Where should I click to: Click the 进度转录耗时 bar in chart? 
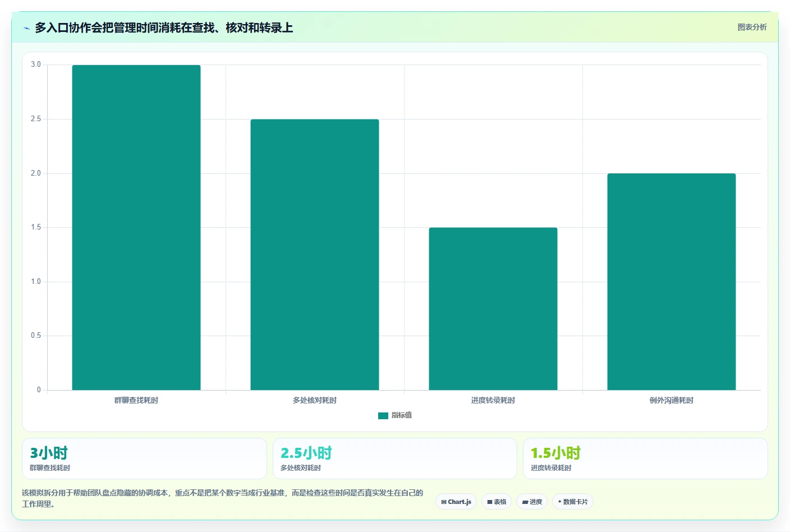(x=493, y=309)
